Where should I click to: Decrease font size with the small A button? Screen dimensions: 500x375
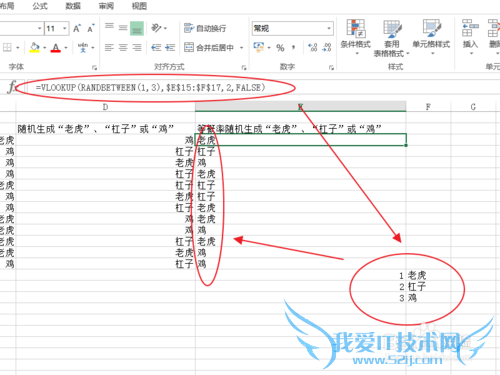coord(90,29)
